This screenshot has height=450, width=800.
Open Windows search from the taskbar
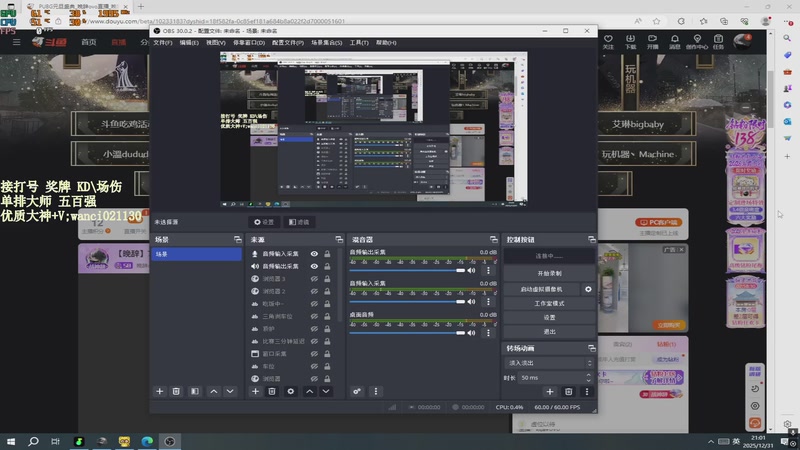33,441
